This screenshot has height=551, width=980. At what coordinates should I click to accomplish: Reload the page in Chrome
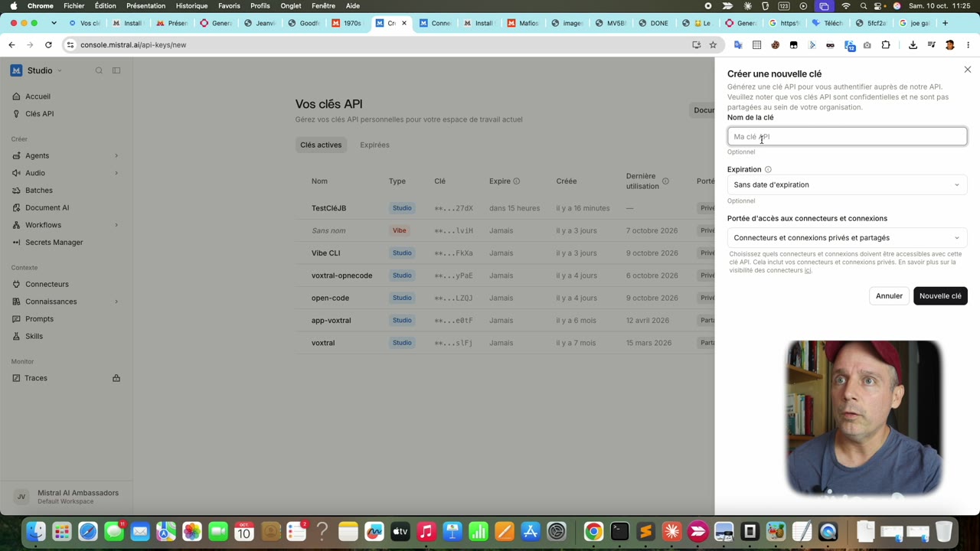point(48,45)
